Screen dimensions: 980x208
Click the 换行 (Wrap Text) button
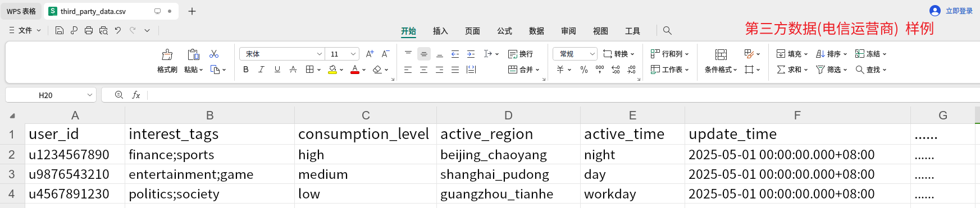(521, 54)
